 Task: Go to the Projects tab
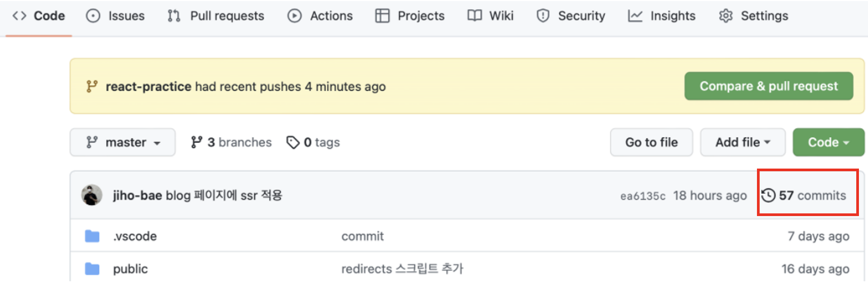pos(410,16)
